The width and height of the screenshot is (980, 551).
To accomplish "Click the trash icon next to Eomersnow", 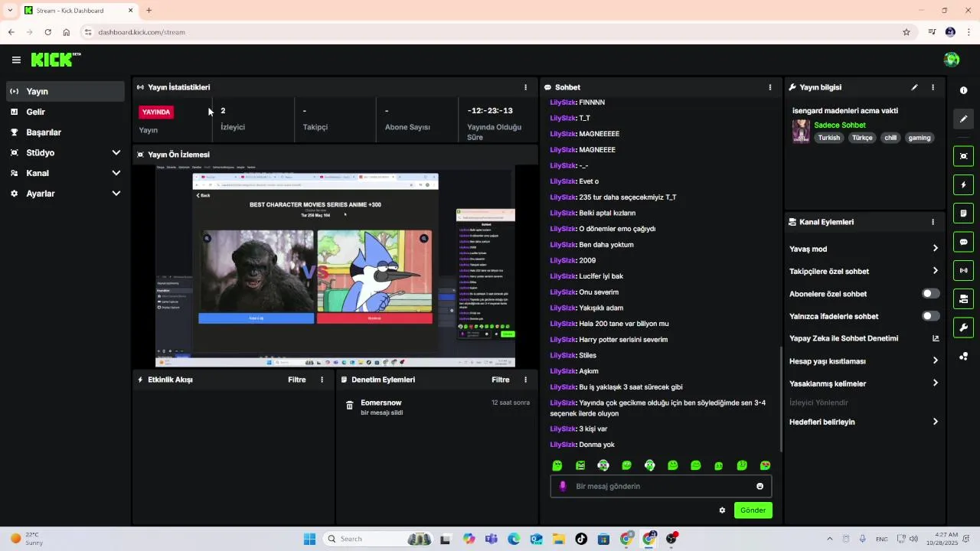I will (x=350, y=406).
